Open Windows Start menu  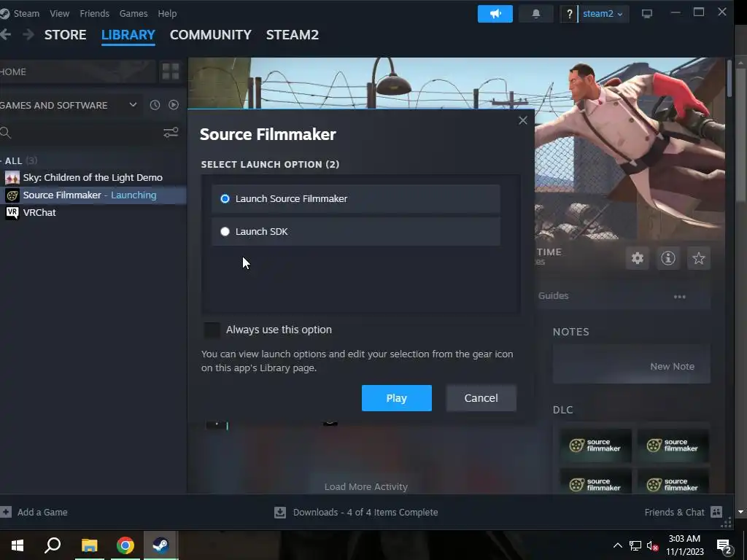18,545
